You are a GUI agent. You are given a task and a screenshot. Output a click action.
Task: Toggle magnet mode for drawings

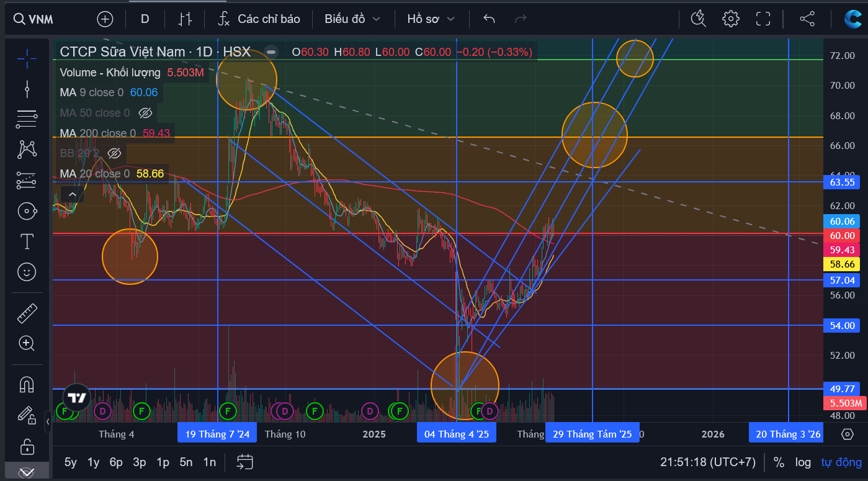coord(27,385)
